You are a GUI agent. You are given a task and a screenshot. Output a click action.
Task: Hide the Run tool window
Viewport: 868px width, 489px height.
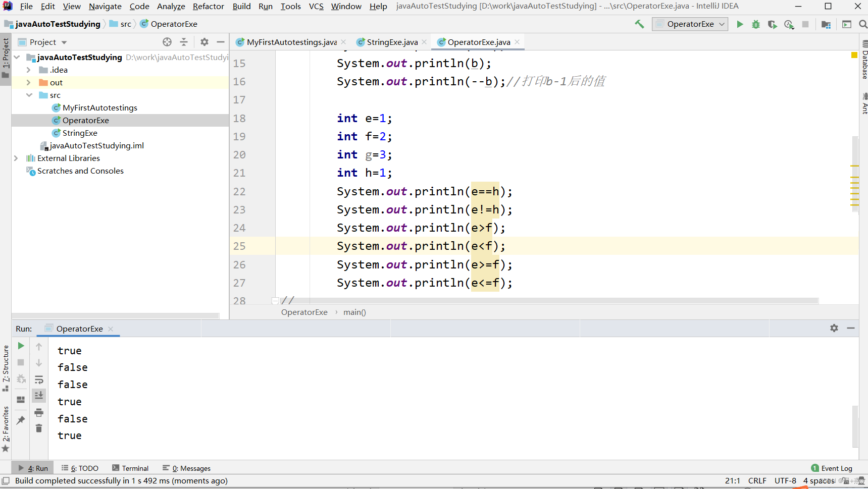[851, 328]
